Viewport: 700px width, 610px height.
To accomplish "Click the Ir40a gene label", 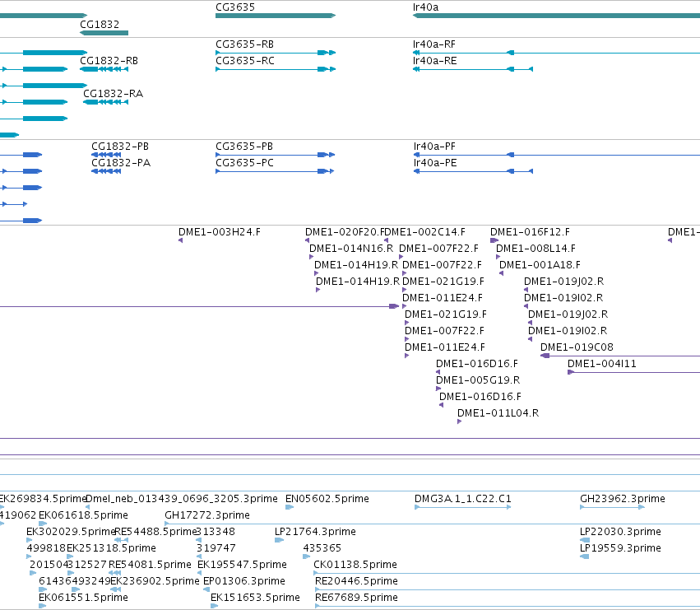I will click(x=426, y=7).
